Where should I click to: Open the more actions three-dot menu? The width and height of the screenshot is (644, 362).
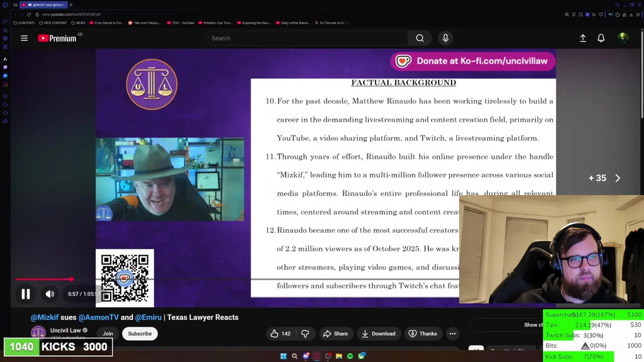[452, 334]
